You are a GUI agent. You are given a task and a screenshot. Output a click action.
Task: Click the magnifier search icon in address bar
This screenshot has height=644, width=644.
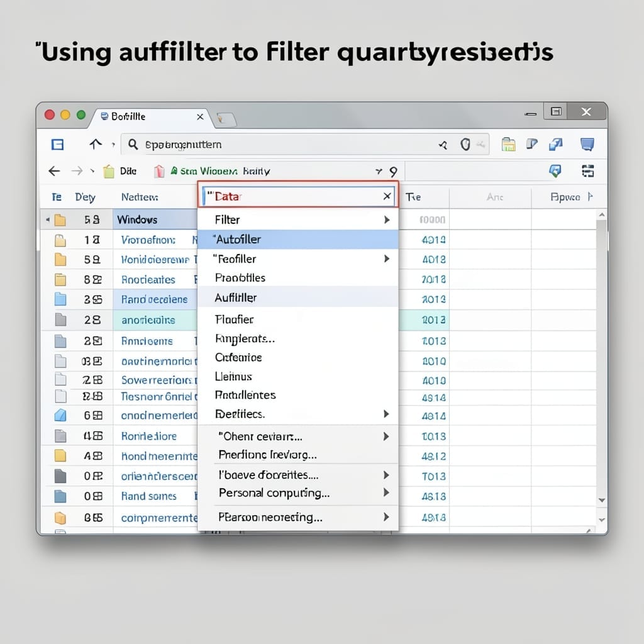pos(133,144)
